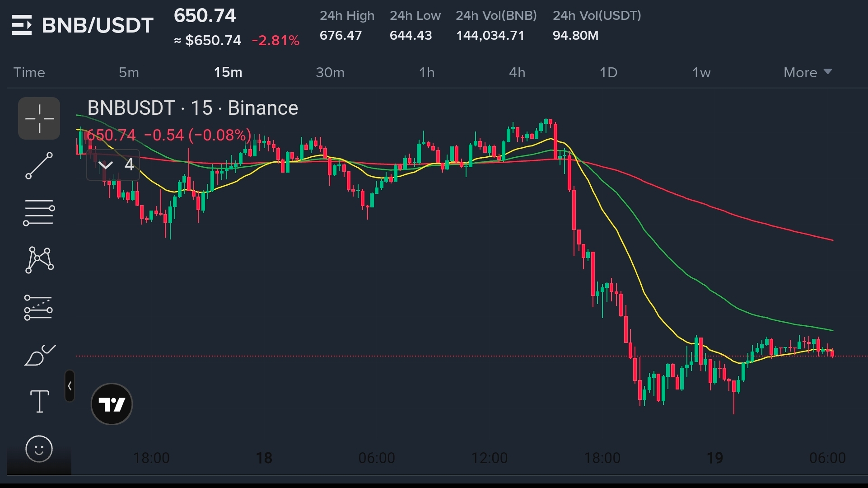Image resolution: width=868 pixels, height=488 pixels.
Task: Select the trend line drawing tool
Action: [39, 165]
